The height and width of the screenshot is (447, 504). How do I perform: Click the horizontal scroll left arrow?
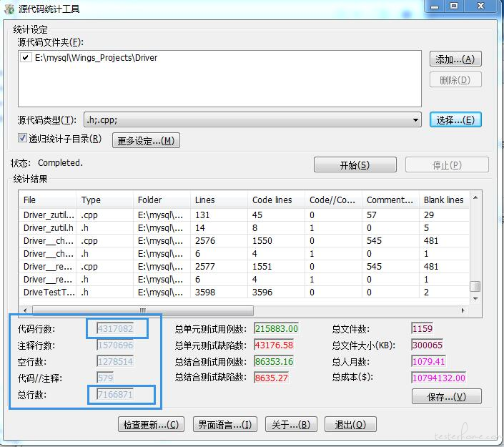click(25, 310)
